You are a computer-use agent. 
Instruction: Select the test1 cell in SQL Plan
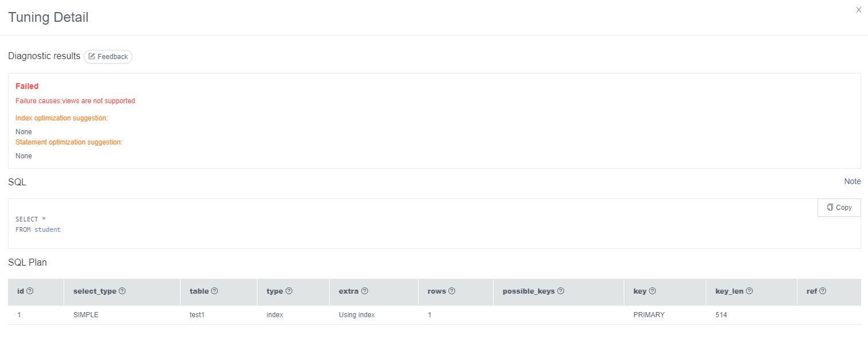(x=197, y=315)
